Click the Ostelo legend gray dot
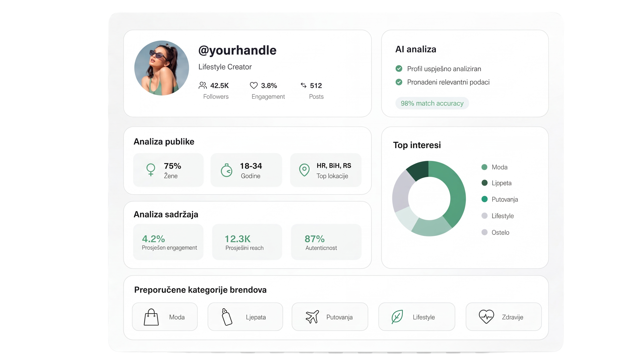The image size is (644, 362). [x=485, y=232]
